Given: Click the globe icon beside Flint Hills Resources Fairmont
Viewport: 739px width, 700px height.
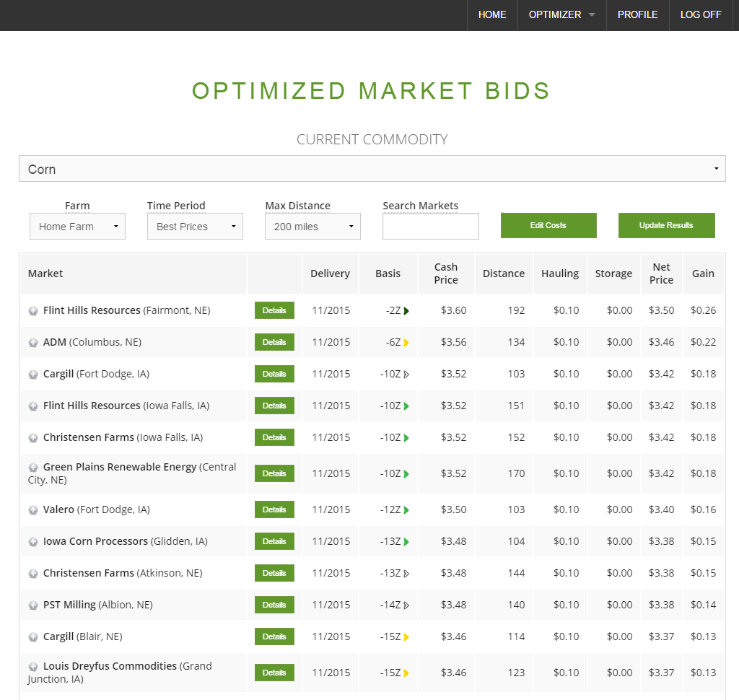Looking at the screenshot, I should point(33,311).
